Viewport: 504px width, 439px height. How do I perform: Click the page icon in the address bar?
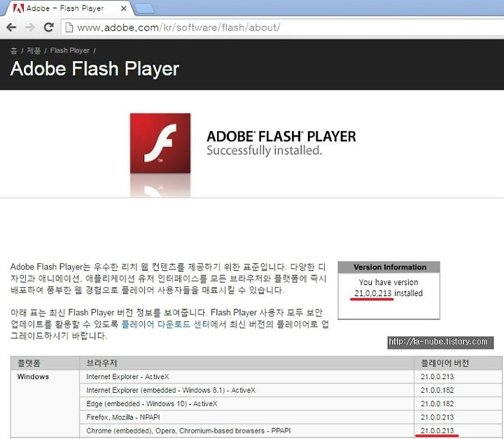tap(69, 27)
